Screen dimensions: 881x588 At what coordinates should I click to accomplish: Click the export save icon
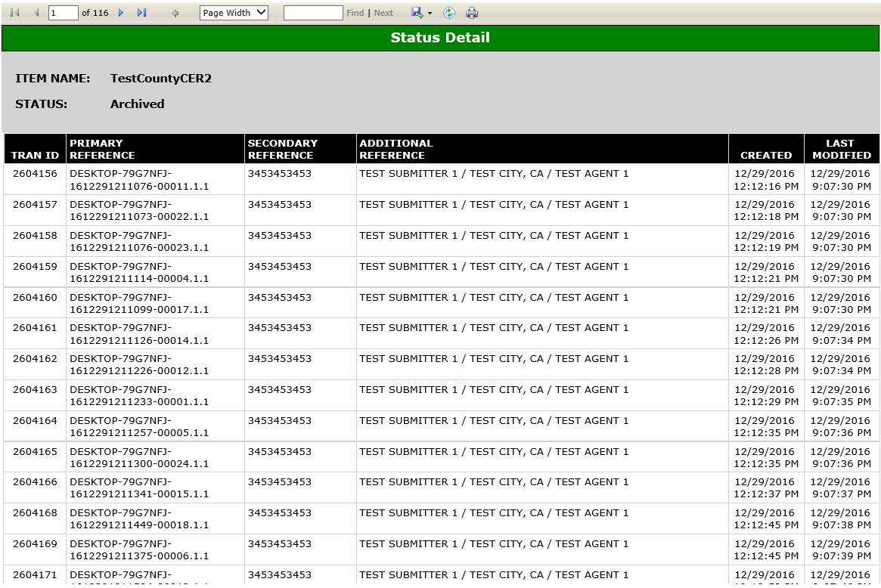[417, 13]
